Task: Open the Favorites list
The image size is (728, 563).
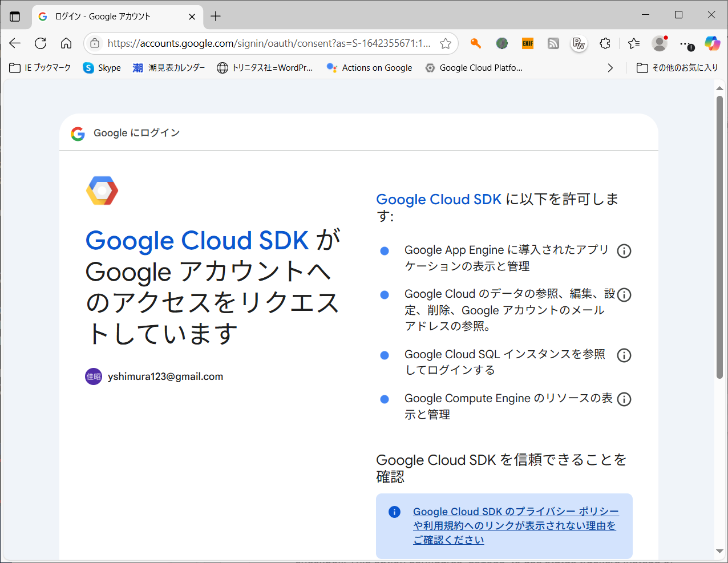Action: pyautogui.click(x=633, y=43)
